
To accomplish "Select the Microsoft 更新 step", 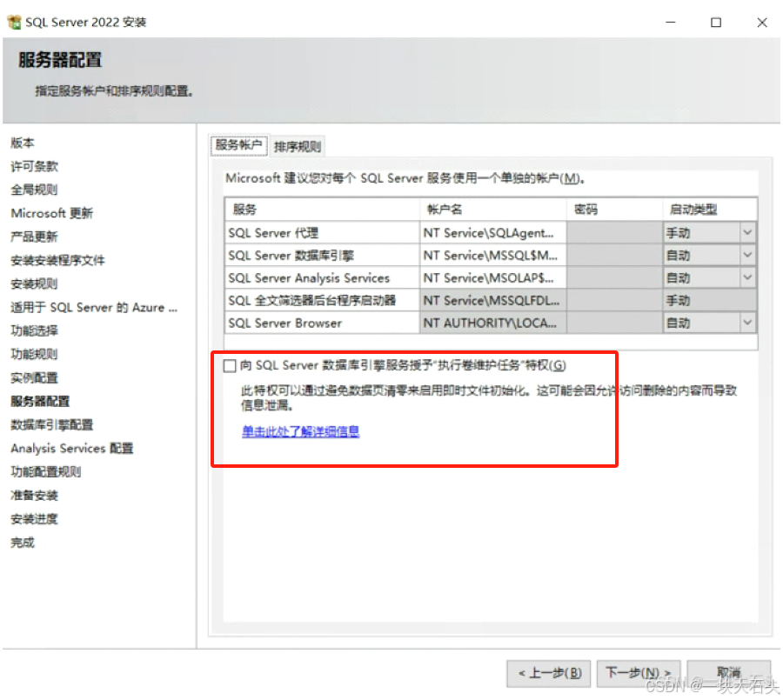I will [x=52, y=213].
